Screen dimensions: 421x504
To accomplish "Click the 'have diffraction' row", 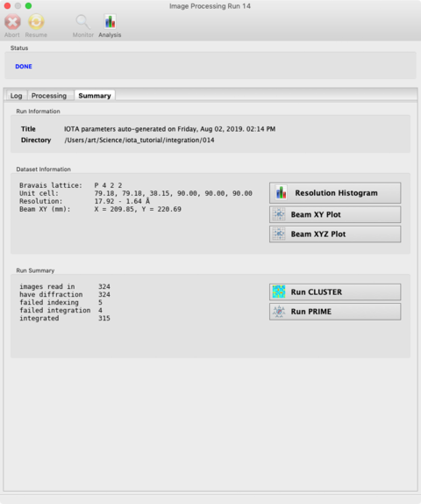I will pos(65,294).
